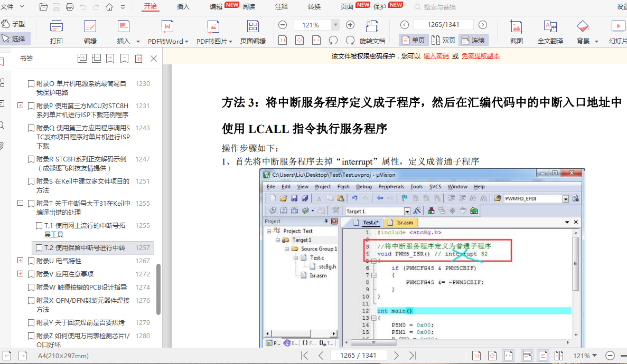This screenshot has height=364, width=627.
Task: Select double page (双页) view
Action: pyautogui.click(x=444, y=40)
